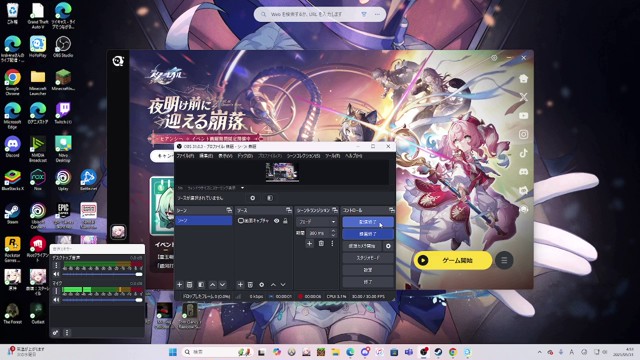Delete the selected source with the trash icon

pyautogui.click(x=250, y=284)
